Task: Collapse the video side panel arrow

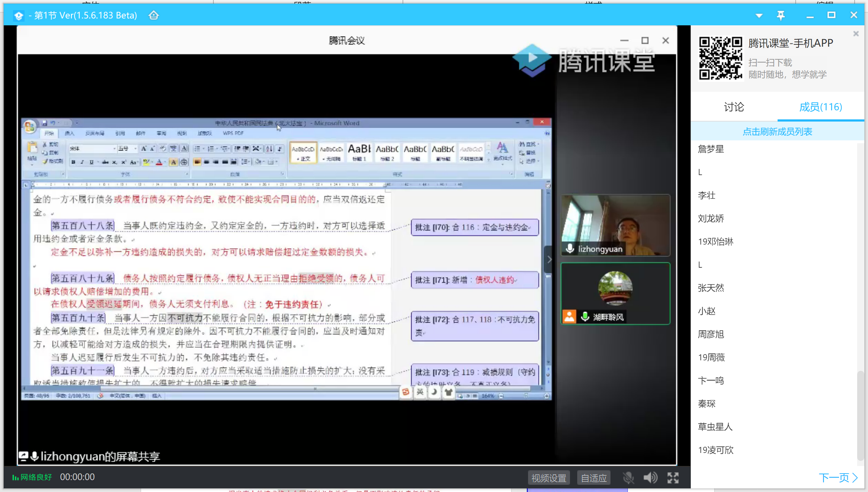Action: click(549, 259)
